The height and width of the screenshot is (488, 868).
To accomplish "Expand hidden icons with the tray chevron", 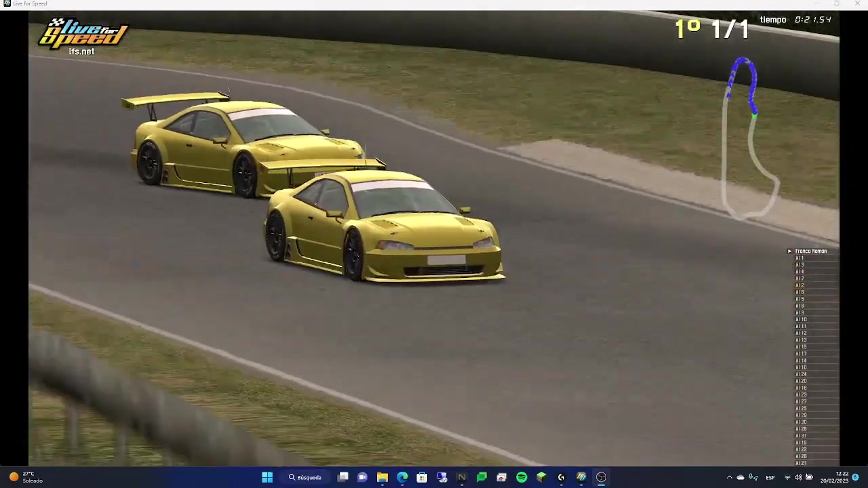I will click(x=730, y=477).
